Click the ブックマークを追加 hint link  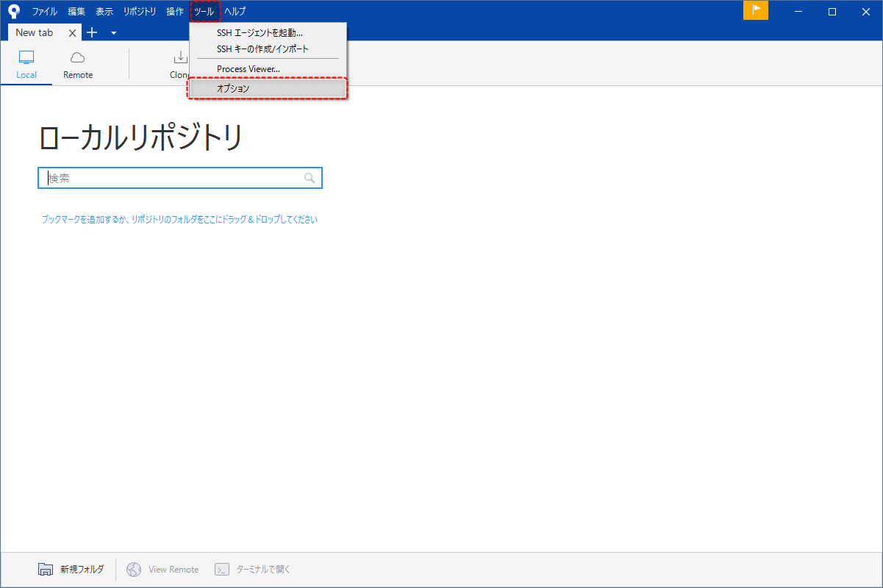[179, 219]
